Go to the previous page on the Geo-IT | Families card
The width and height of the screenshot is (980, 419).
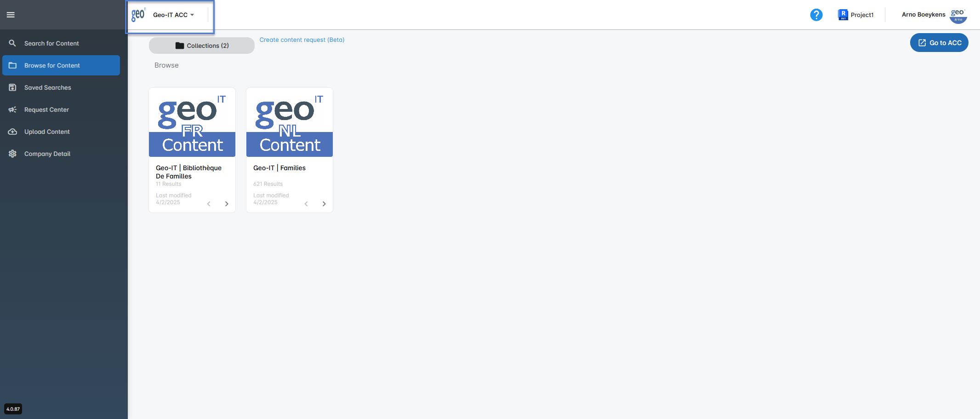point(306,204)
